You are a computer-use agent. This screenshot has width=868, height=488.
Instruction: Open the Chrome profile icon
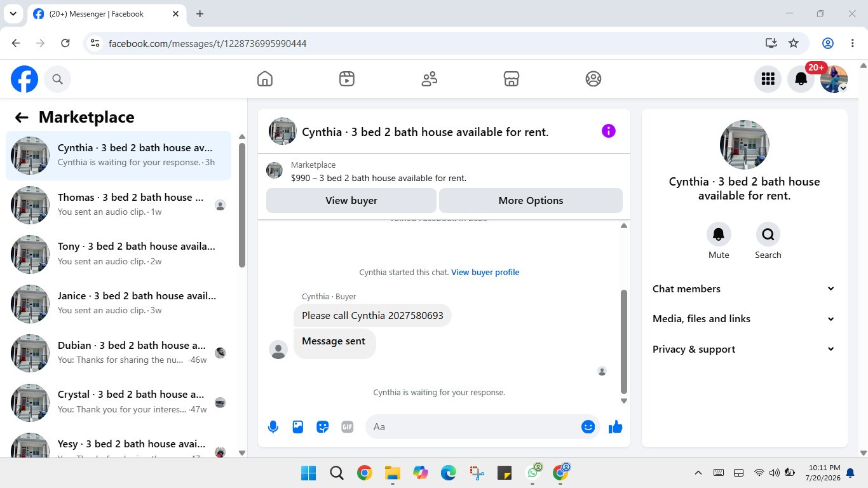click(x=828, y=43)
